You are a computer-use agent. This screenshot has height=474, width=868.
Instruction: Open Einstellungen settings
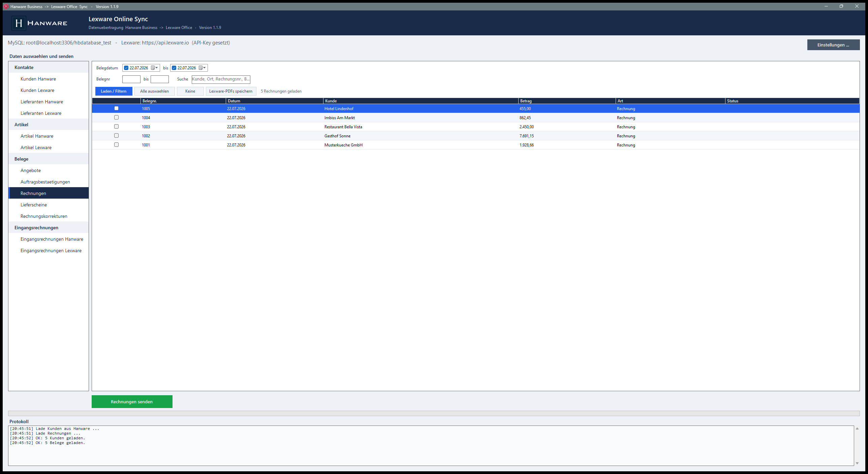(x=833, y=45)
